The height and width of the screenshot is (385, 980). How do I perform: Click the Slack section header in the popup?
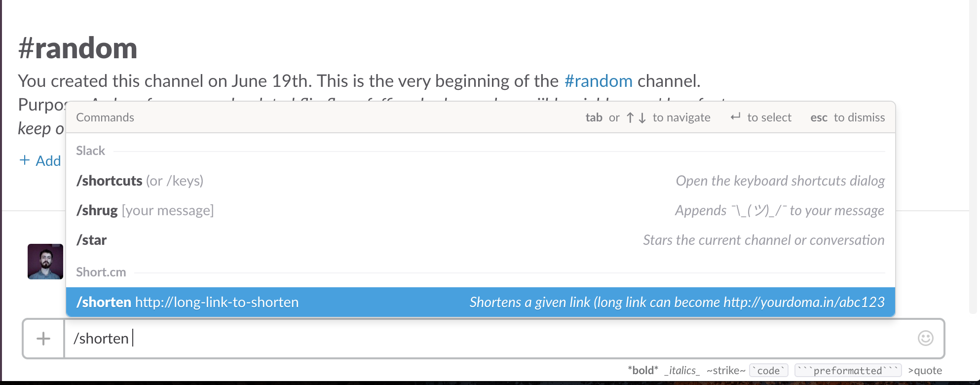click(90, 151)
